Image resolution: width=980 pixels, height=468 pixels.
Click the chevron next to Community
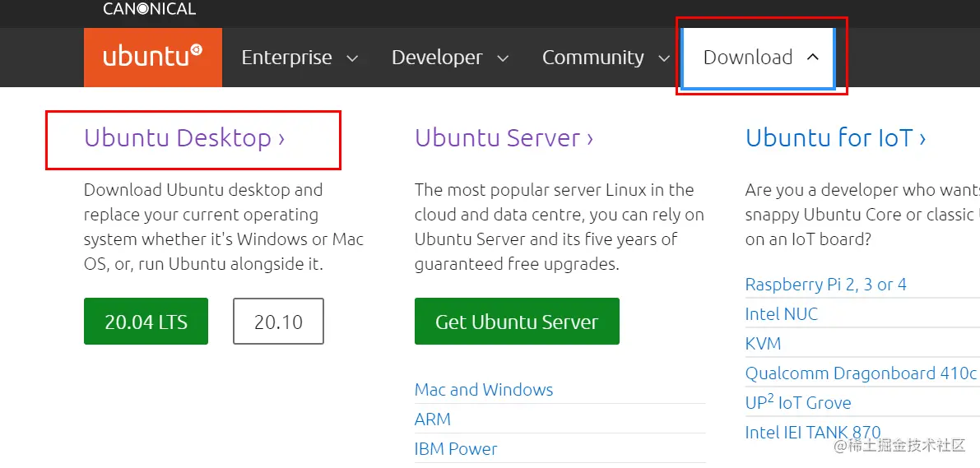(664, 58)
